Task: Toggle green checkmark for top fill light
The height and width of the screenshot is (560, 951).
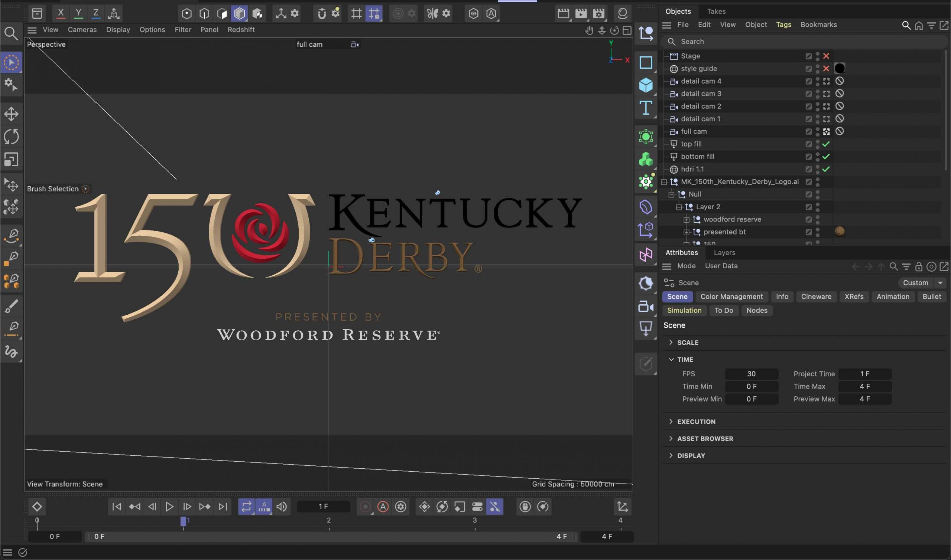Action: (826, 144)
